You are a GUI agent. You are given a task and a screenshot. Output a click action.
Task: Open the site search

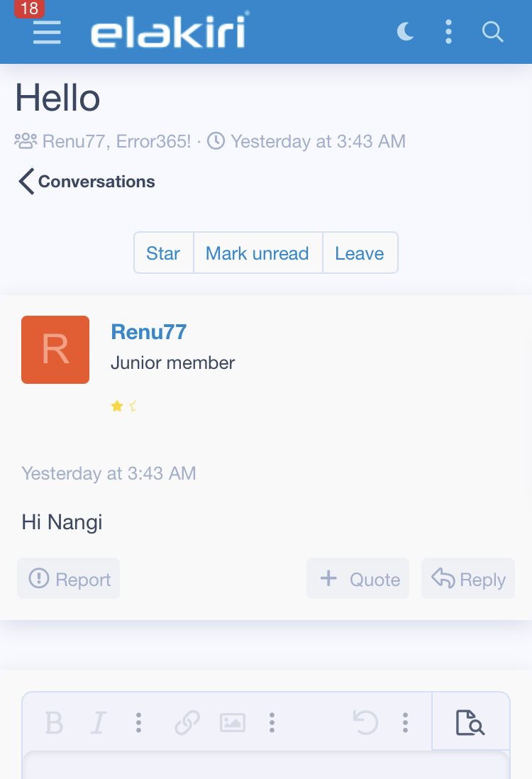[493, 32]
